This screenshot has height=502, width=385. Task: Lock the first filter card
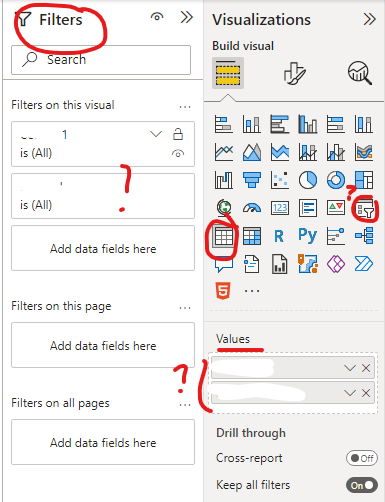pyautogui.click(x=178, y=134)
